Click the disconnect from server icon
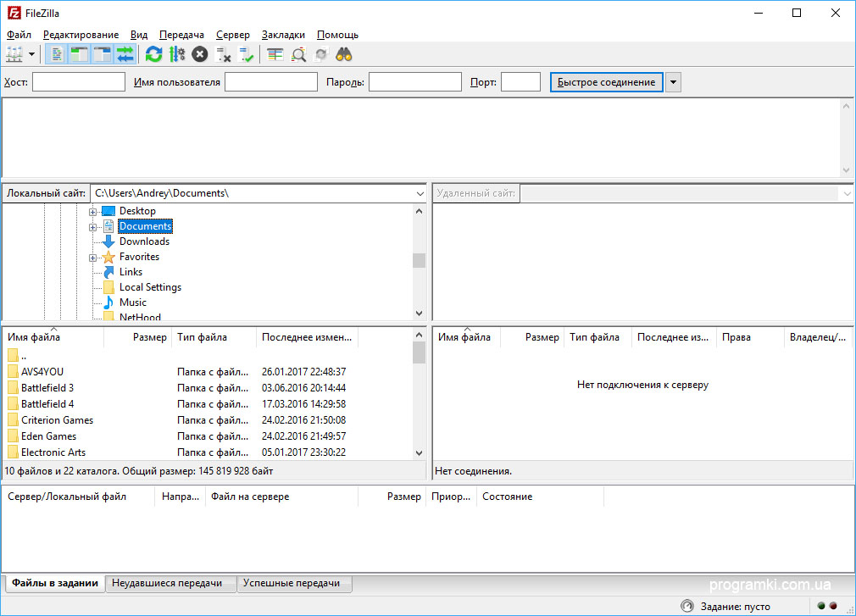The width and height of the screenshot is (856, 616). (223, 54)
